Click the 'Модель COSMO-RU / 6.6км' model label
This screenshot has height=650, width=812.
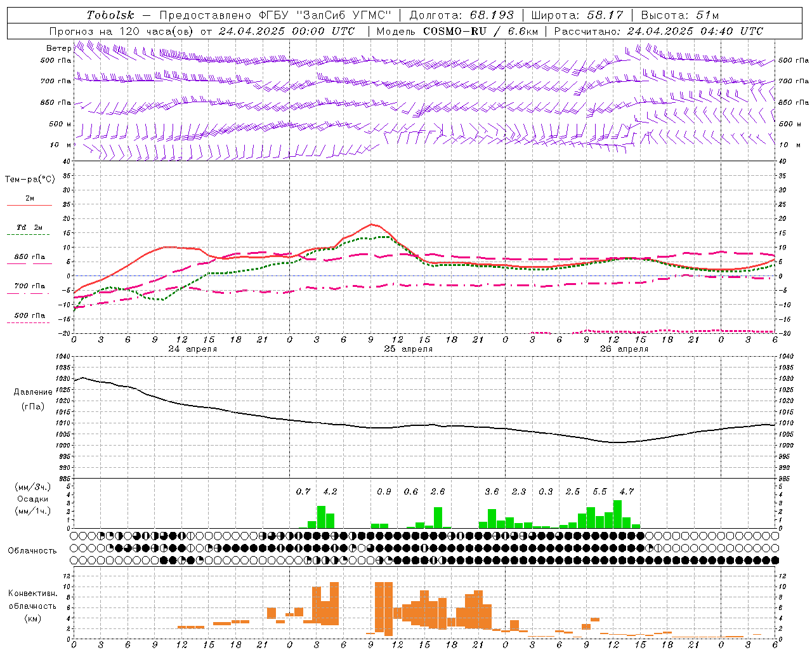click(x=457, y=31)
